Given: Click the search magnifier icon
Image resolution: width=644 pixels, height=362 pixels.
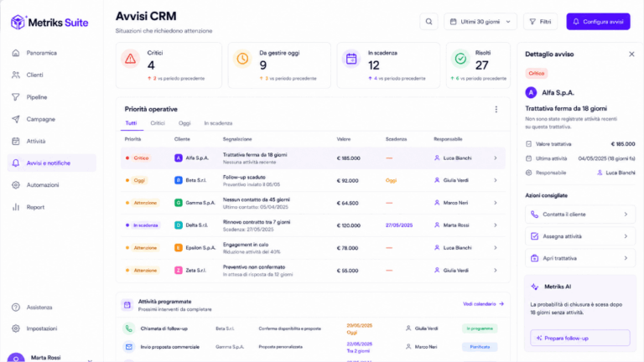Looking at the screenshot, I should click(428, 22).
